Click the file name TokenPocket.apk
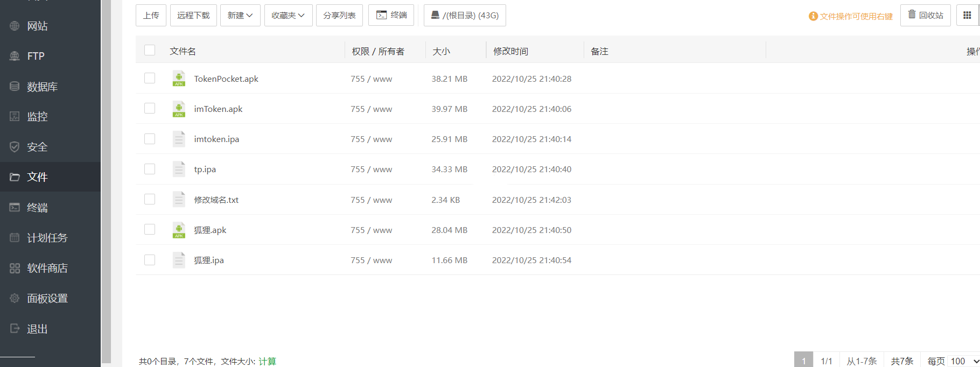Viewport: 980px width, 367px height. point(226,79)
